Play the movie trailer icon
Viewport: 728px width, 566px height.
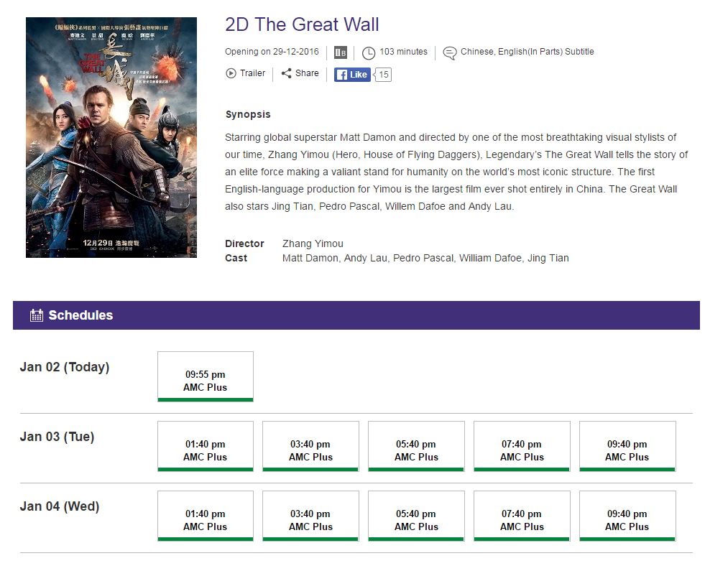coord(231,73)
